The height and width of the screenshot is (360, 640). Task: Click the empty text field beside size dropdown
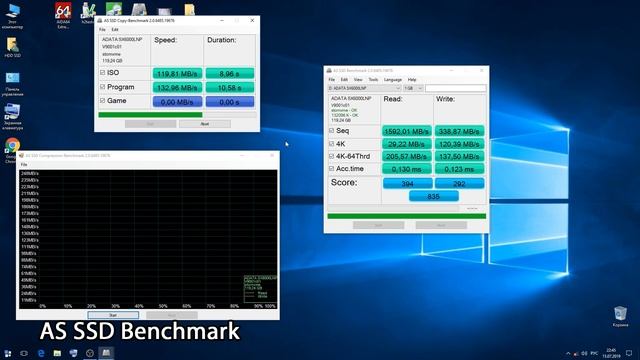point(456,88)
